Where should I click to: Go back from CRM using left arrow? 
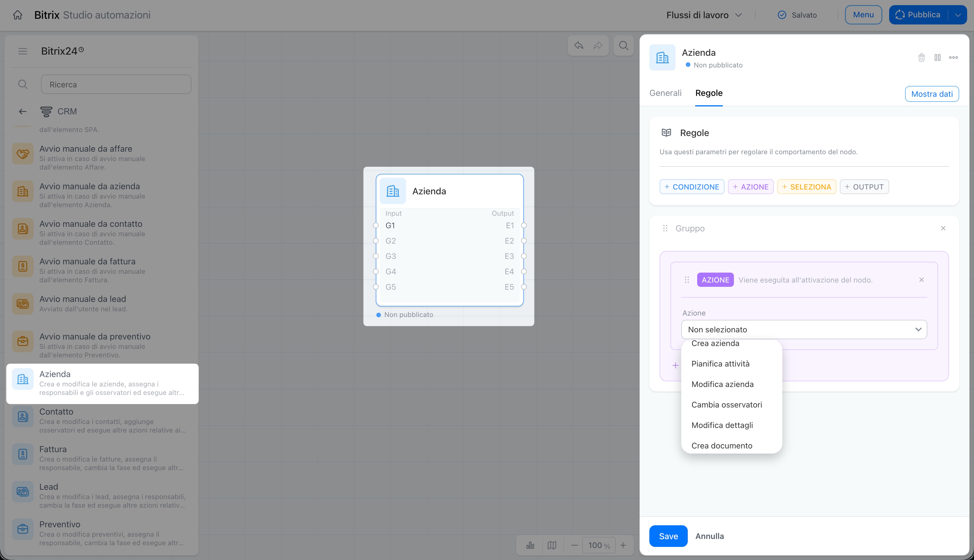pyautogui.click(x=23, y=112)
